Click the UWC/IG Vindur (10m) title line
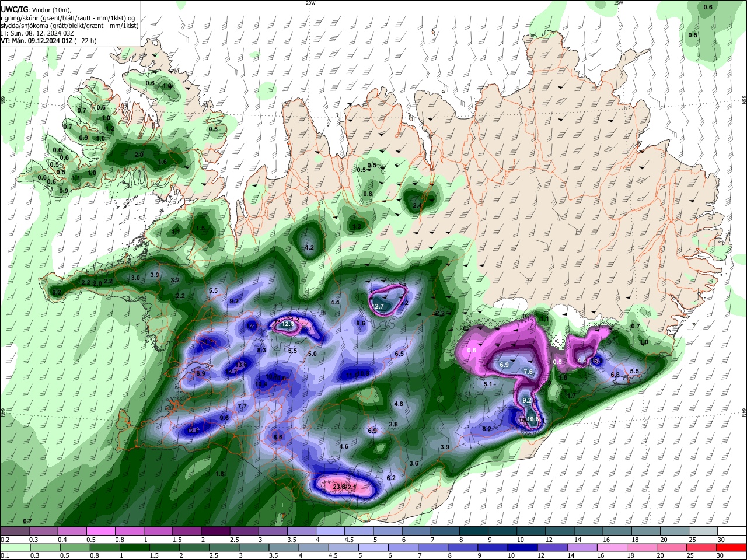Screen dimensions: 747x560 coord(36,9)
